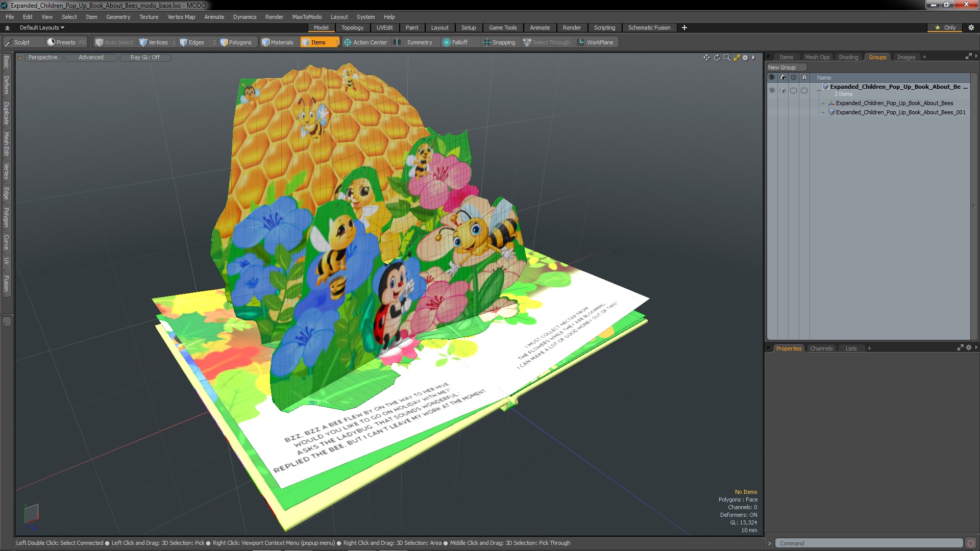Switch to the Lists tab
Screen dimensions: 980x551
[851, 348]
